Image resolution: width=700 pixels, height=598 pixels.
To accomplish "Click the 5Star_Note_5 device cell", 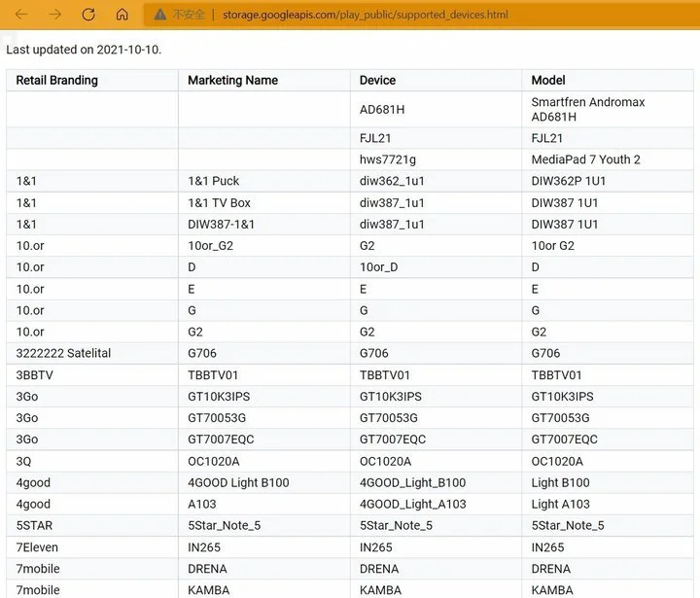I will pyautogui.click(x=437, y=526).
